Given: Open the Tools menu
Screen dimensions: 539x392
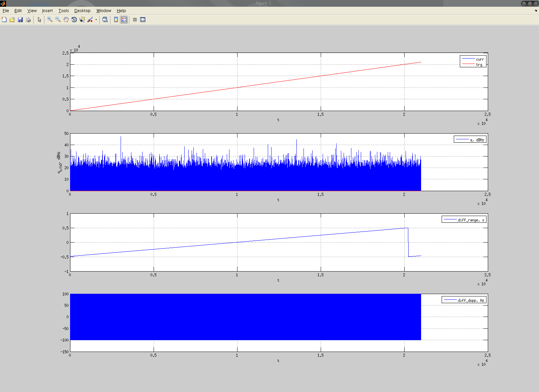Looking at the screenshot, I should tap(63, 11).
